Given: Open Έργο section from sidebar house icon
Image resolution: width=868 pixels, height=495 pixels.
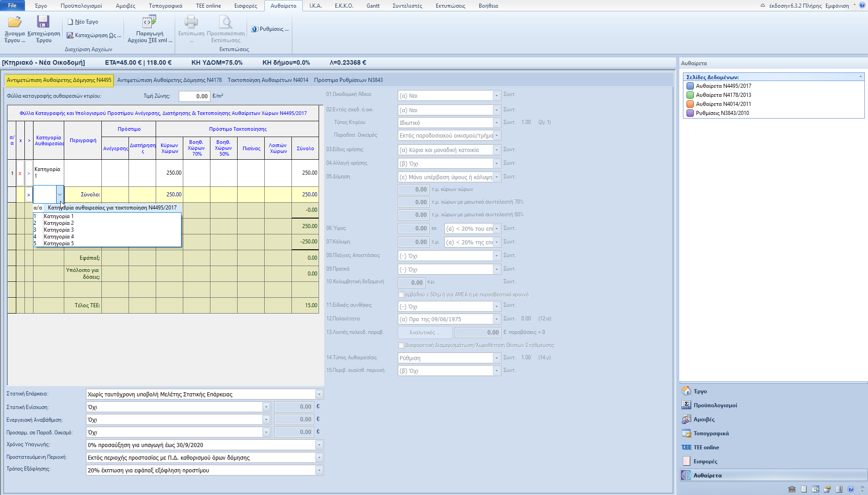Looking at the screenshot, I should click(687, 391).
